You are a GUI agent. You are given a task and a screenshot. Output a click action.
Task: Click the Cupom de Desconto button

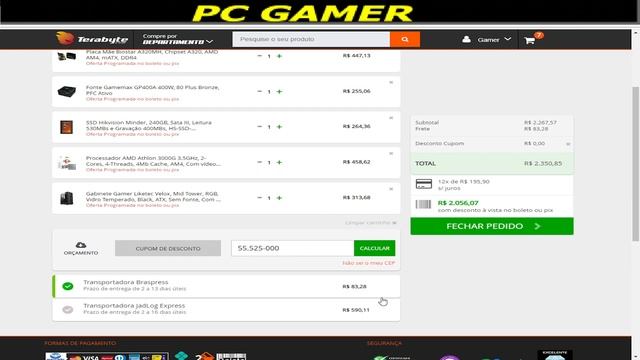(x=168, y=248)
